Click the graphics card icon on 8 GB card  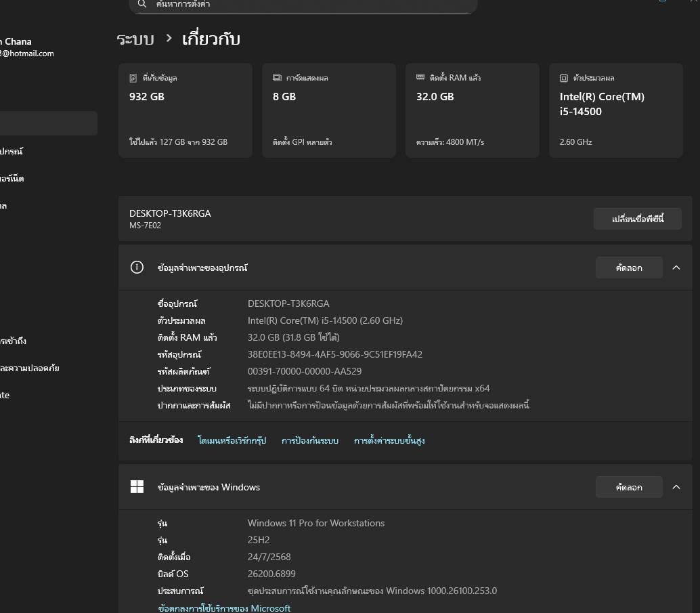point(276,78)
